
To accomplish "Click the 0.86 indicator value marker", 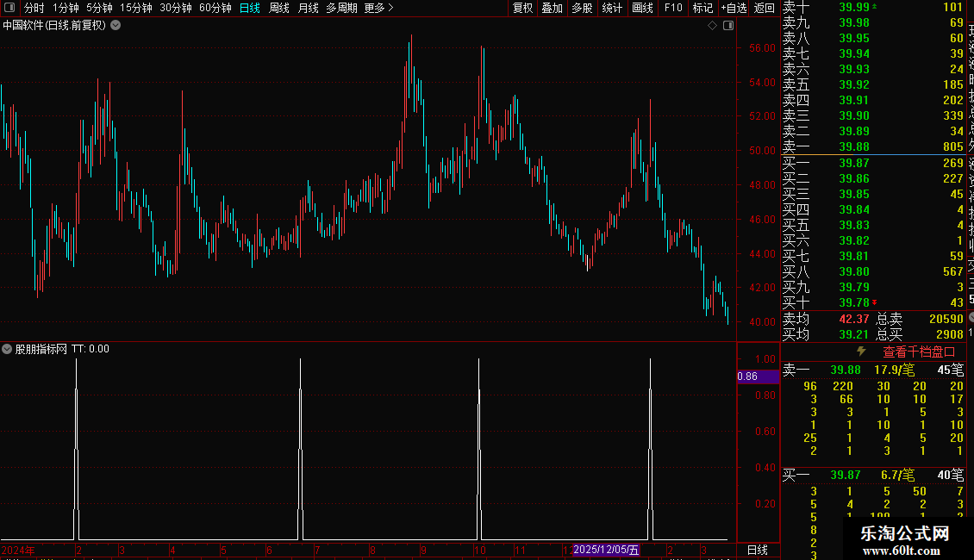I will [x=758, y=376].
